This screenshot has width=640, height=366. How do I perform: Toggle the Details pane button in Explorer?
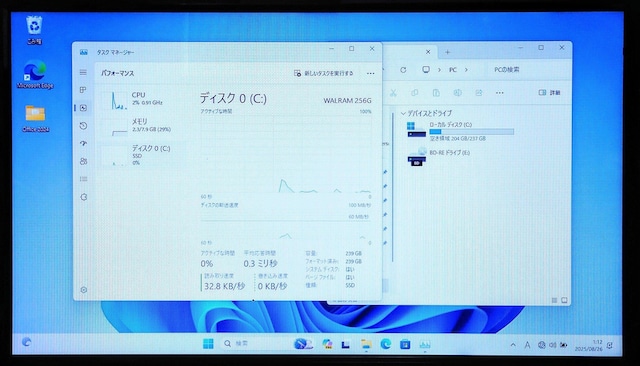click(x=549, y=93)
